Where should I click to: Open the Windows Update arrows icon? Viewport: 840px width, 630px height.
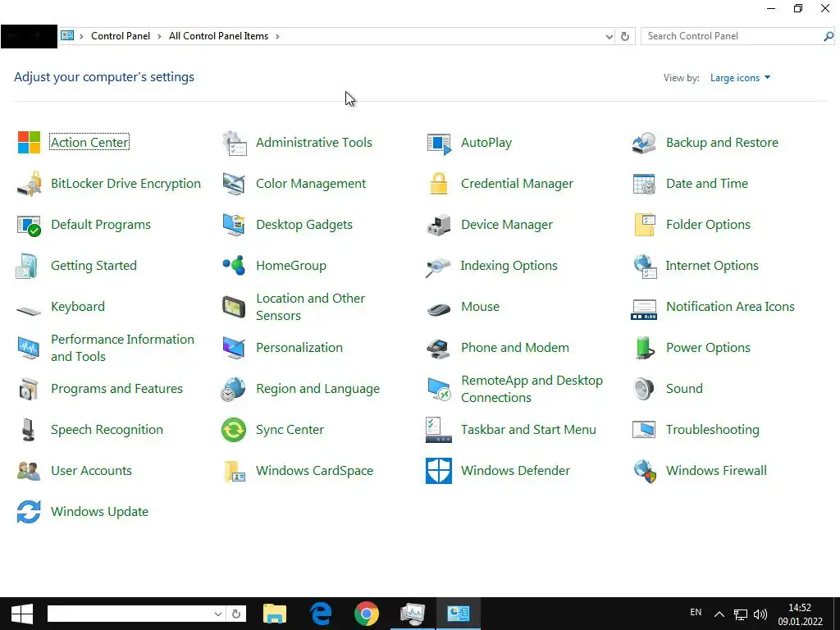pos(29,512)
